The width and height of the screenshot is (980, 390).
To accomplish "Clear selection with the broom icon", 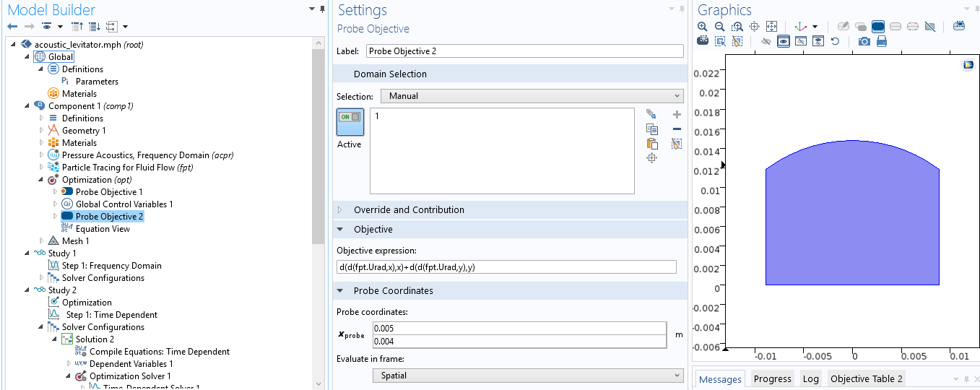I will (x=677, y=144).
